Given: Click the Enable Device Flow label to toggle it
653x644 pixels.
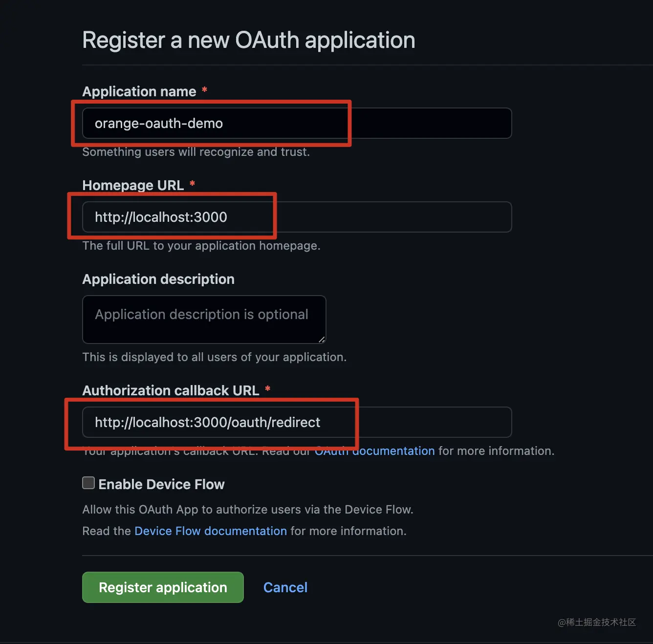Looking at the screenshot, I should [x=161, y=484].
